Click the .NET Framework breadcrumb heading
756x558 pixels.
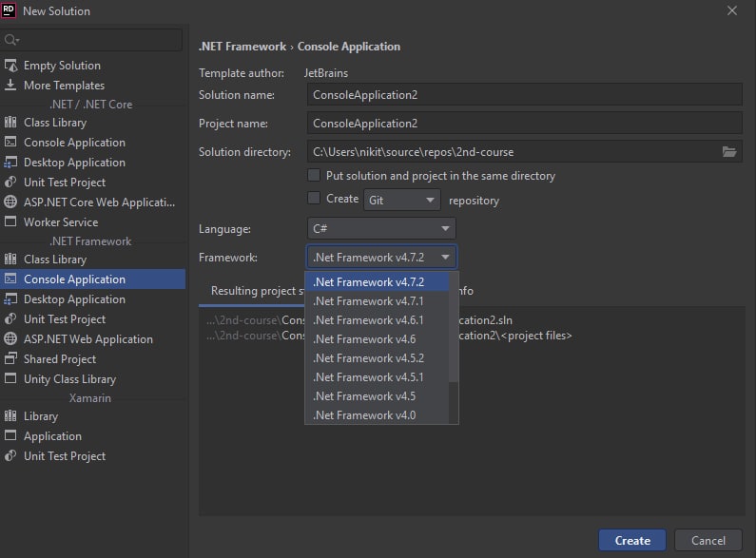[242, 47]
